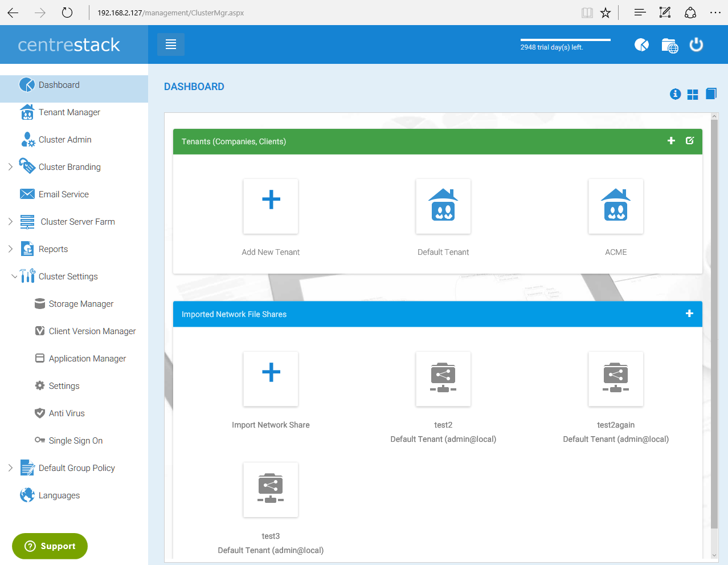Click the info circle icon
Viewport: 728px width, 565px height.
point(675,94)
